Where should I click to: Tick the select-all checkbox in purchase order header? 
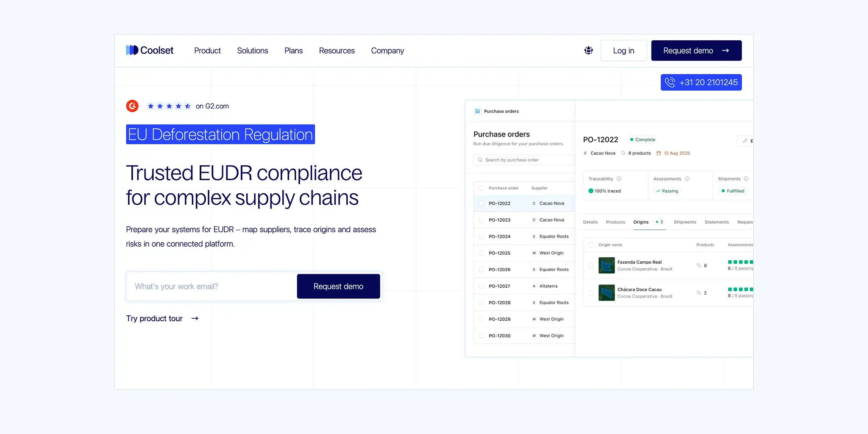(481, 188)
